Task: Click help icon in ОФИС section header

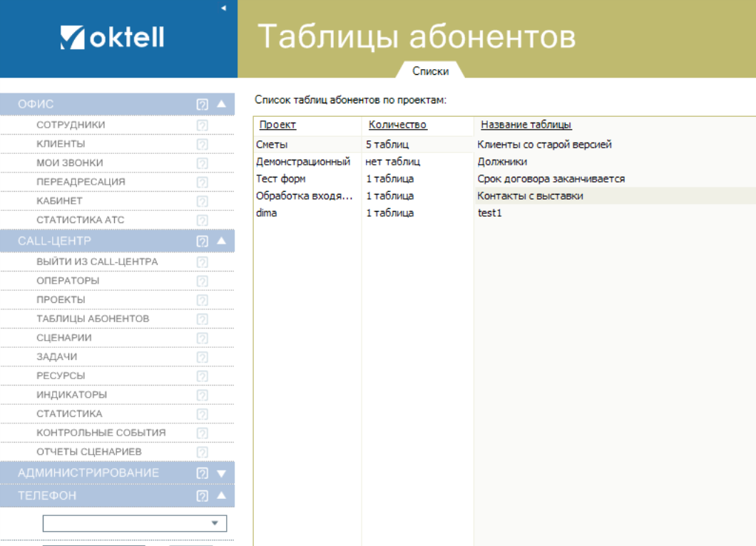Action: tap(202, 104)
